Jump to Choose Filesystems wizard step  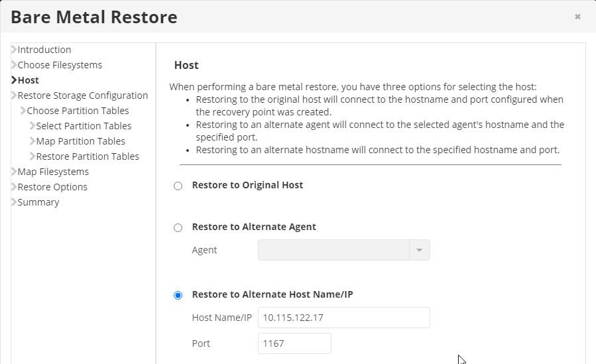(60, 65)
